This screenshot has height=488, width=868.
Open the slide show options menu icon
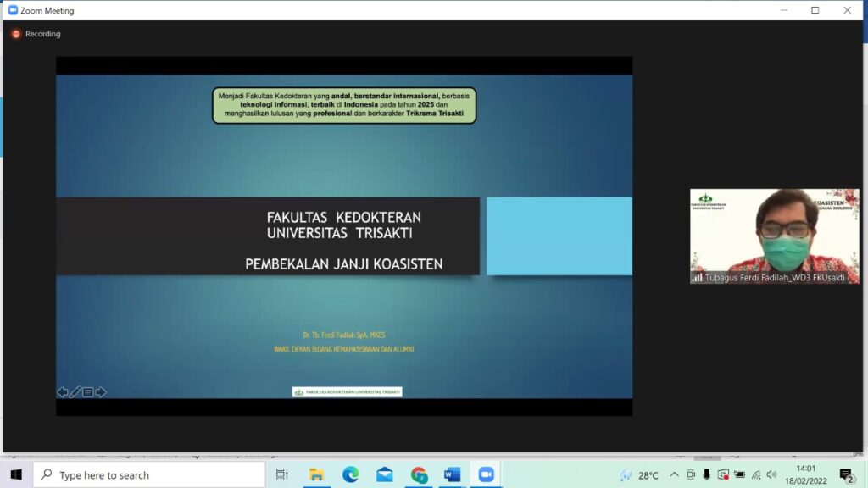tap(87, 392)
